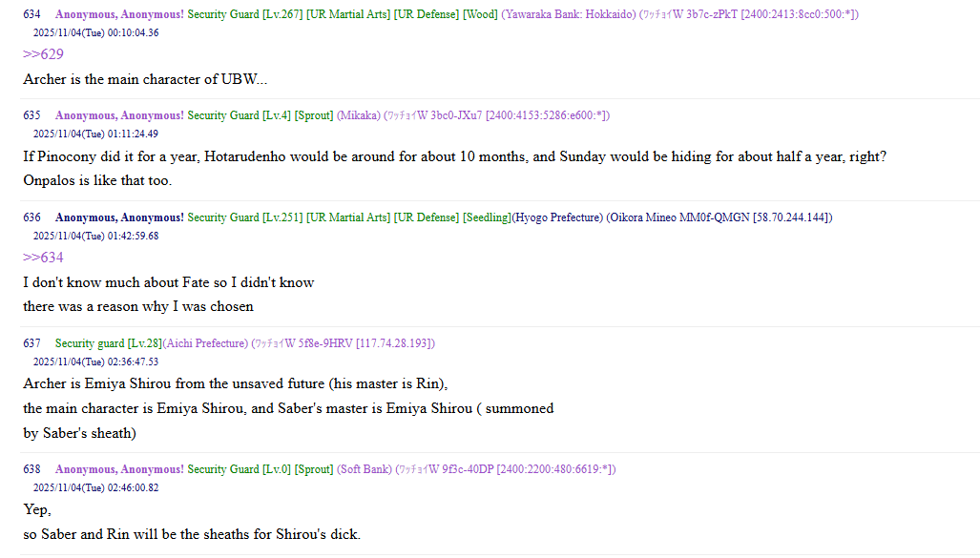Select post number 634

31,14
